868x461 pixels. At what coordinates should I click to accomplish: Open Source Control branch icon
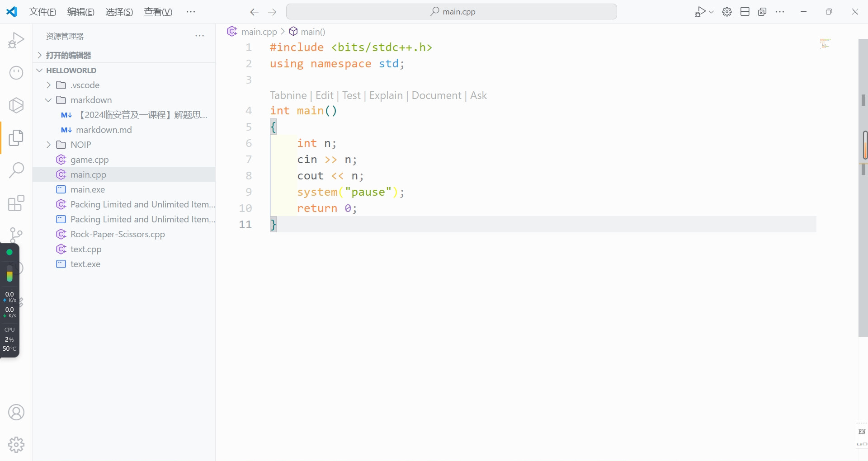[x=16, y=235]
